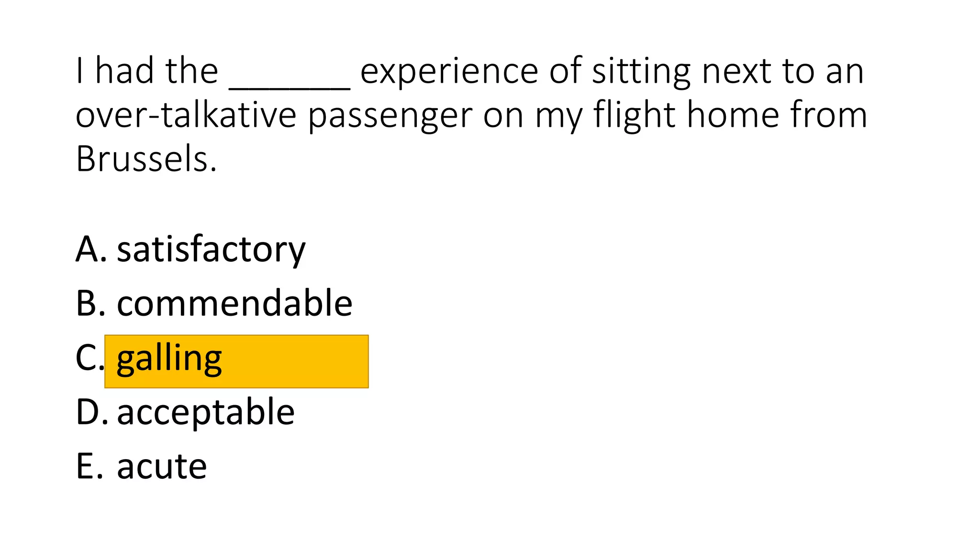Click the letter label 'B.'
The image size is (980, 551).
(x=91, y=303)
